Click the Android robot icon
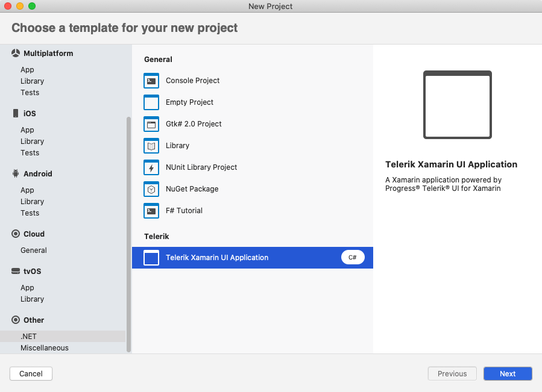Viewport: 542px width, 392px height. click(16, 173)
